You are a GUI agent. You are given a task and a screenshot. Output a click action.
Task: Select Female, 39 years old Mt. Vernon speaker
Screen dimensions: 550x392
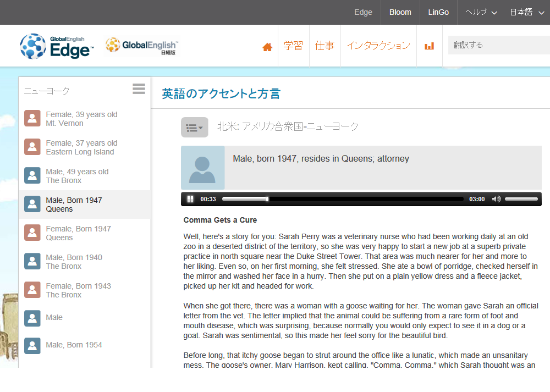coord(85,119)
